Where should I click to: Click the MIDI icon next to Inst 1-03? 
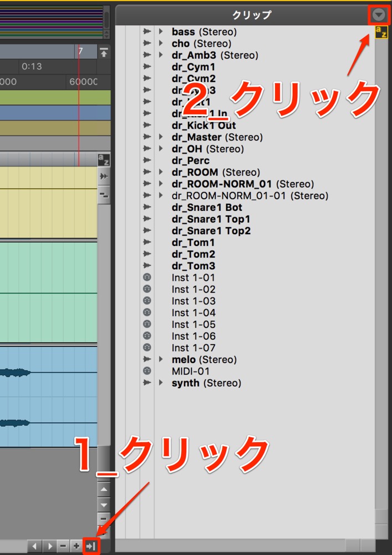pos(147,301)
